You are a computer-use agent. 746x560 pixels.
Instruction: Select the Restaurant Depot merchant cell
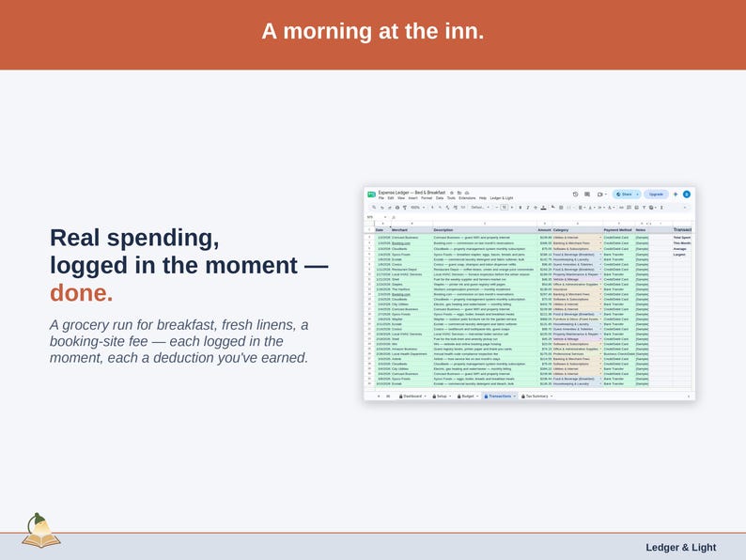point(412,270)
